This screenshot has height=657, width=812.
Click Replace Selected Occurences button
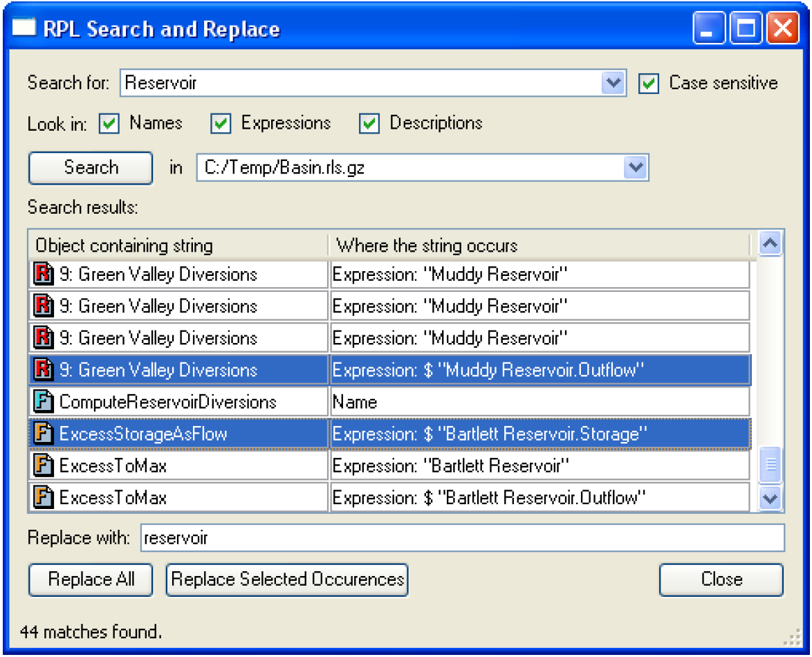(x=287, y=580)
